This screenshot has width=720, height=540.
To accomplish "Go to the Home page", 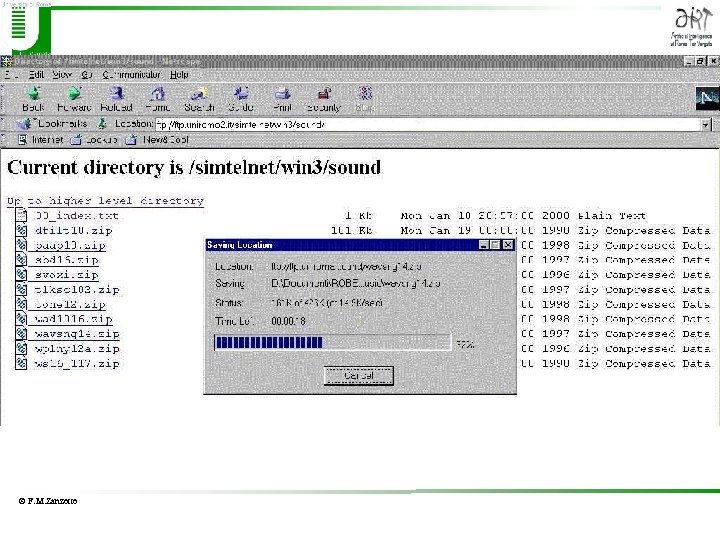I will (x=158, y=99).
